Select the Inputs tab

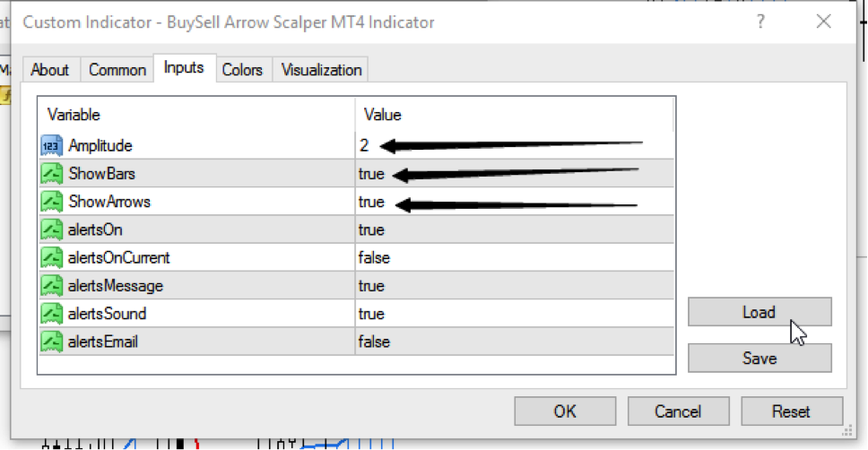click(184, 68)
